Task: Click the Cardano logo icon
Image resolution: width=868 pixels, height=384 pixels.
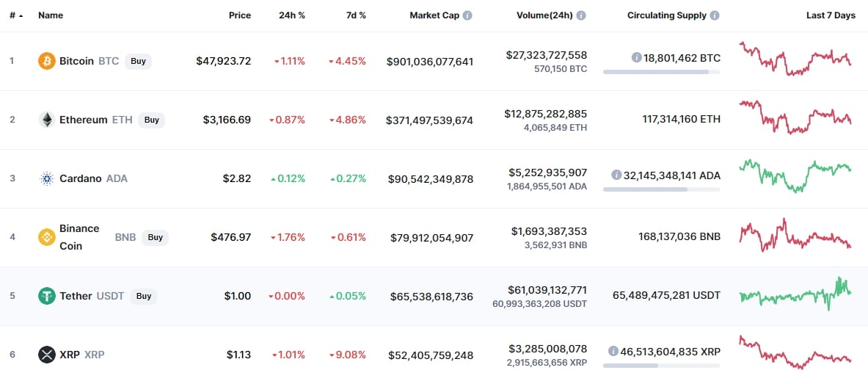Action: coord(46,178)
